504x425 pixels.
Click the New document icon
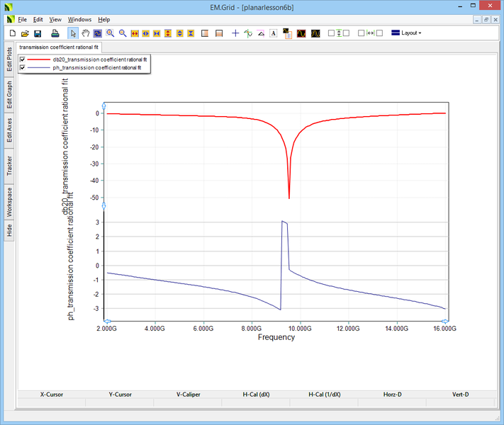click(13, 33)
